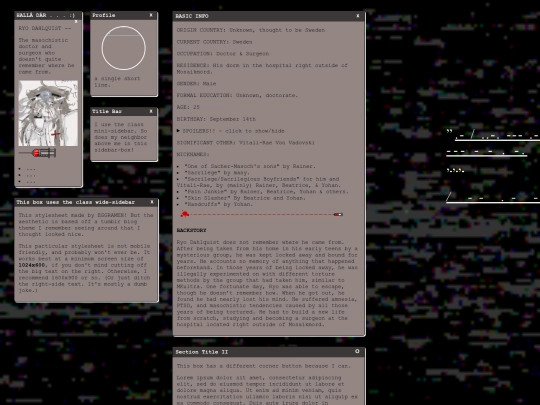
Task: Click the X button on Profile box
Action: 151,15
